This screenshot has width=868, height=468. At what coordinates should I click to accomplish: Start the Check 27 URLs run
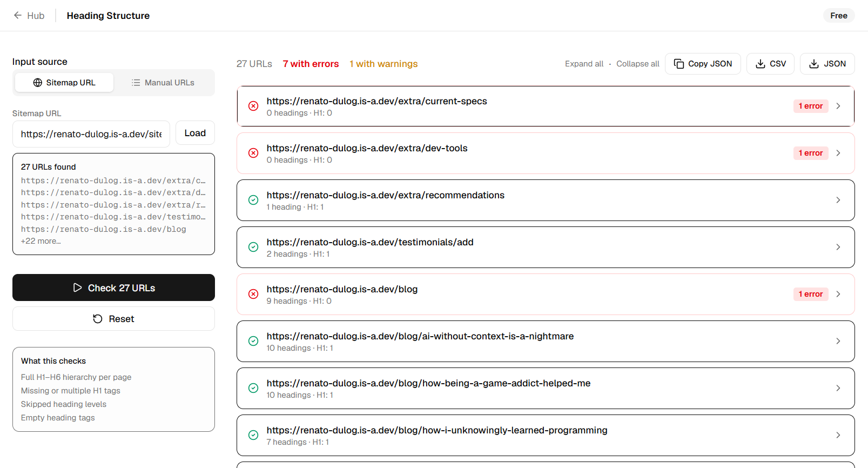(113, 288)
